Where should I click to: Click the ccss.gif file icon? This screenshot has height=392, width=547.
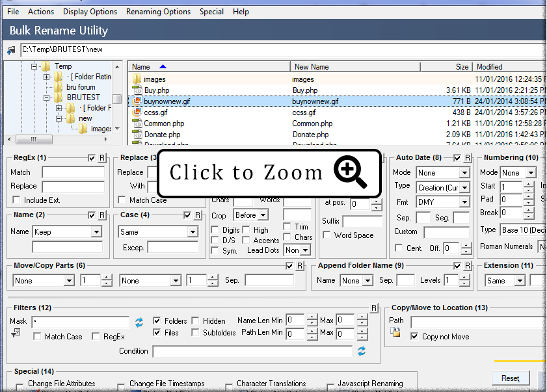[x=137, y=112]
